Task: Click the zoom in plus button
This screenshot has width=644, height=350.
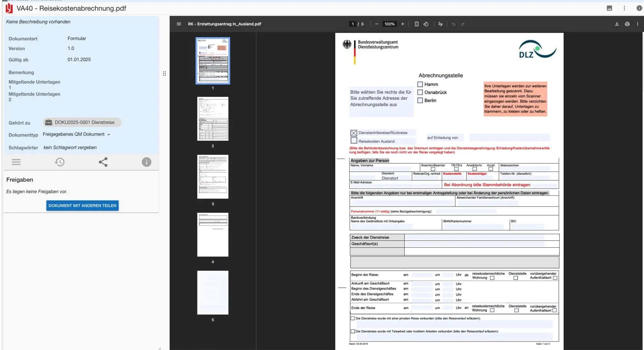Action: [402, 24]
